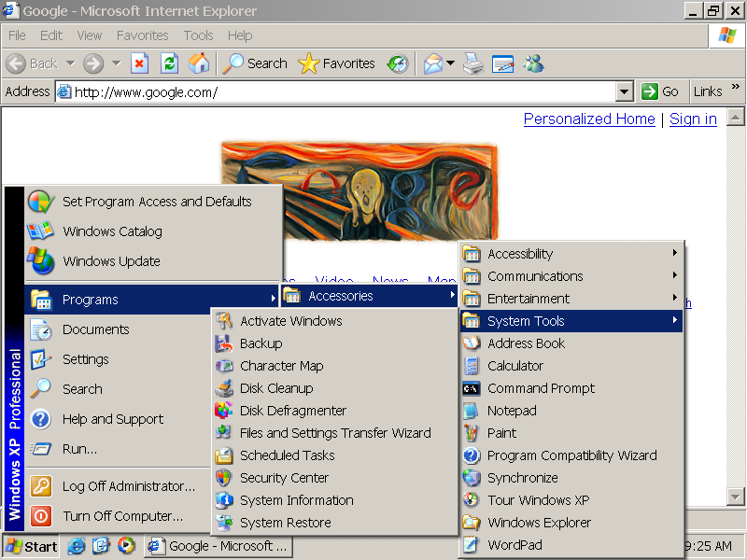The width and height of the screenshot is (747, 560).
Task: Open Files and Settings Transfer Wizard
Action: [334, 433]
